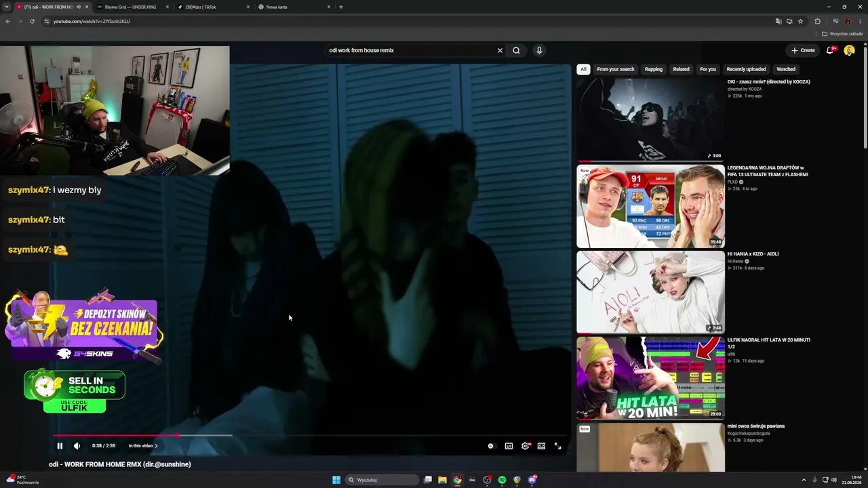
Task: Enter fullscreen mode
Action: 557,446
